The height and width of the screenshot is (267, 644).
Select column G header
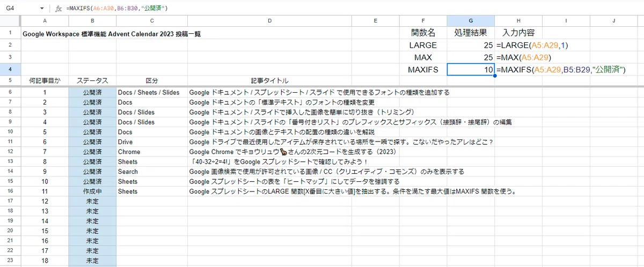coord(471,21)
